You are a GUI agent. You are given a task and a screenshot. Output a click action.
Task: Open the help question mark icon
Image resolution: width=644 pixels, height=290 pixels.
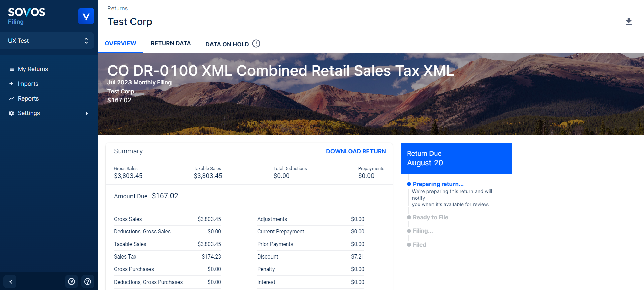pyautogui.click(x=88, y=282)
